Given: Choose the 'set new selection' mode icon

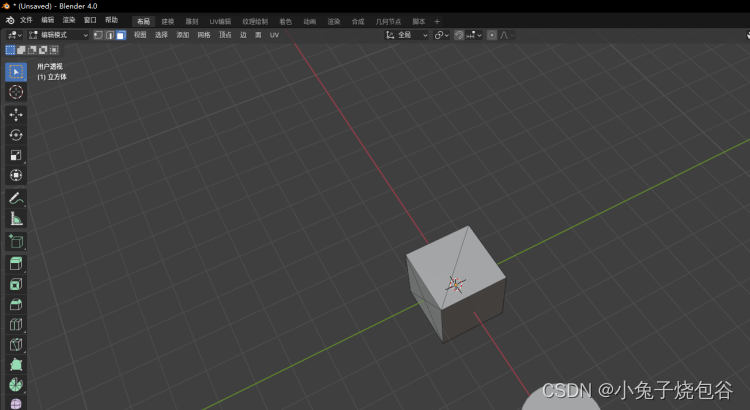Looking at the screenshot, I should [10, 50].
